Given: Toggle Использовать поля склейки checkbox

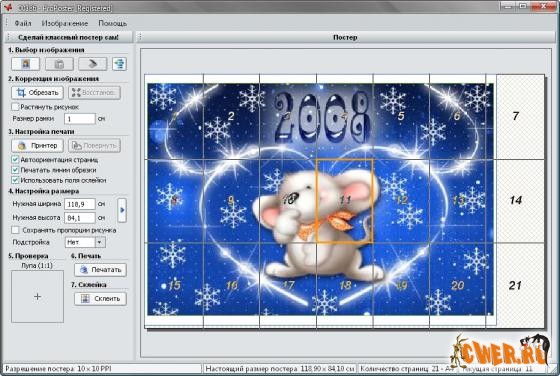Looking at the screenshot, I should click(x=15, y=180).
